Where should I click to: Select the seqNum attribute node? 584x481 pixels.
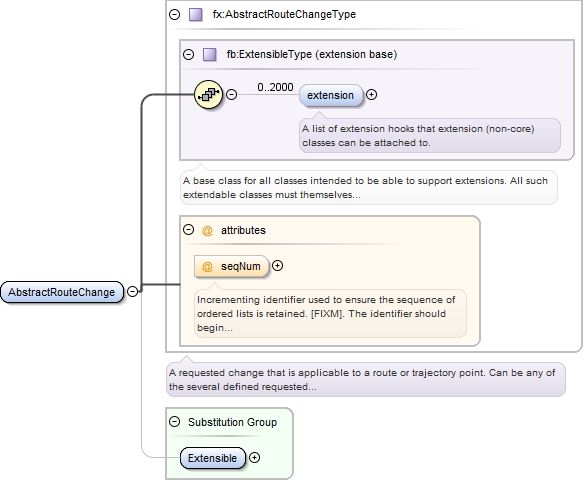tap(231, 266)
